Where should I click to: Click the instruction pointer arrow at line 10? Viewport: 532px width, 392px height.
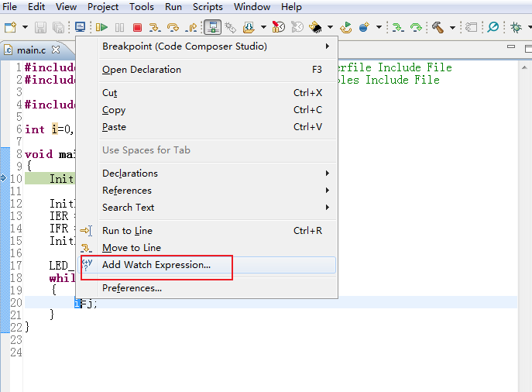(x=3, y=178)
